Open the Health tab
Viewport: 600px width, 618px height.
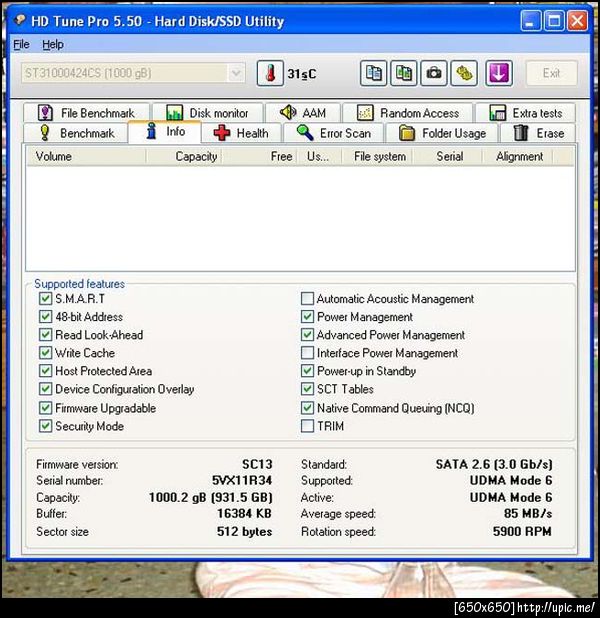[x=241, y=133]
